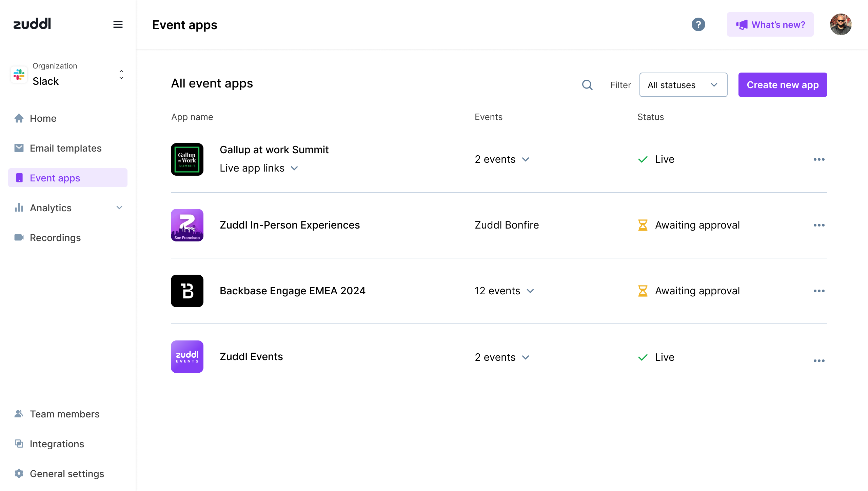
Task: Open Recordings in the sidebar
Action: click(68, 237)
